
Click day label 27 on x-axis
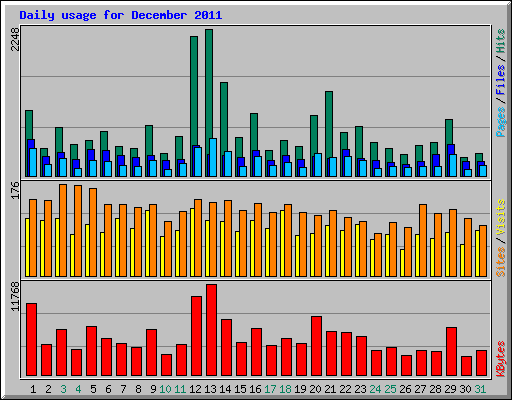[x=420, y=389]
